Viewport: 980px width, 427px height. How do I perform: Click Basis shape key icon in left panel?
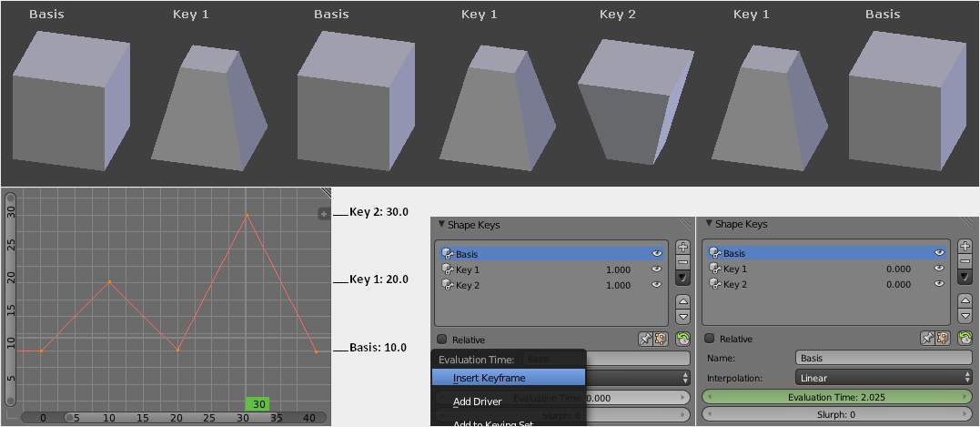(x=448, y=254)
